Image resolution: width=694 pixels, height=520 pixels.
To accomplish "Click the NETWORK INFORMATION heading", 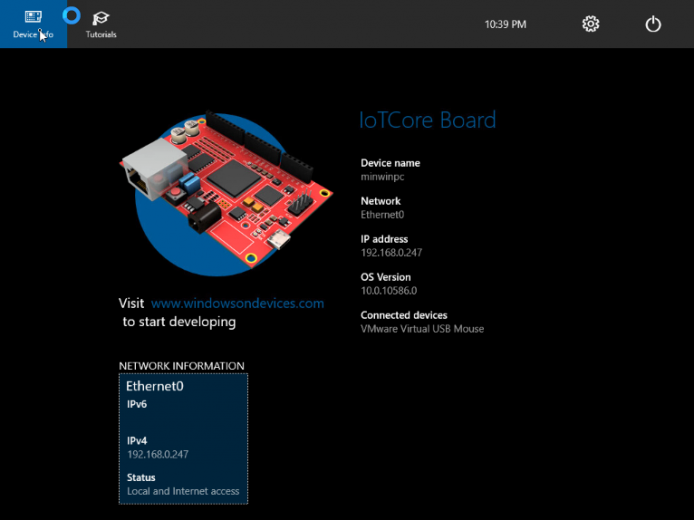I will point(181,366).
